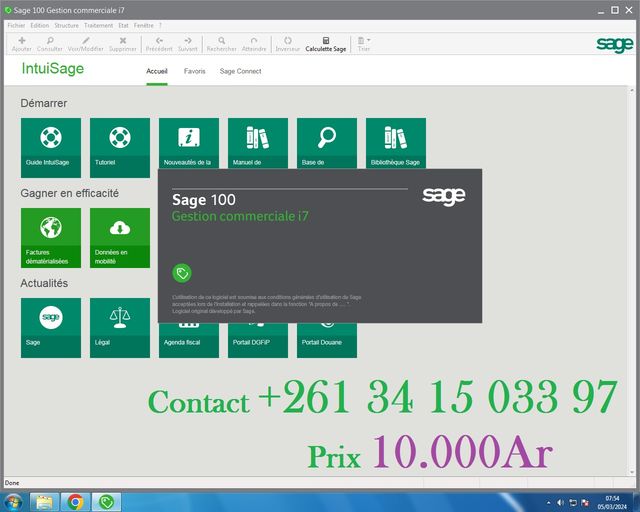Show hidden tray icons arrow

(x=549, y=503)
